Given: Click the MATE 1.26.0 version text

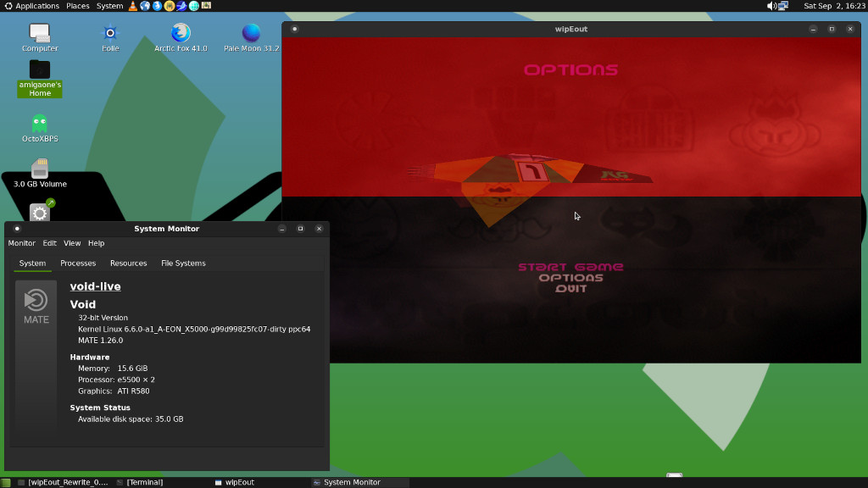Looking at the screenshot, I should (100, 341).
